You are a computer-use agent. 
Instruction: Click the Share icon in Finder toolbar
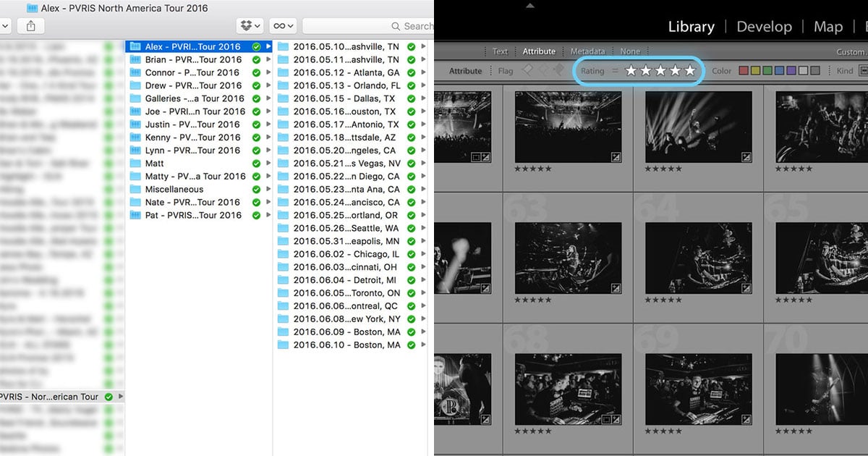point(30,26)
